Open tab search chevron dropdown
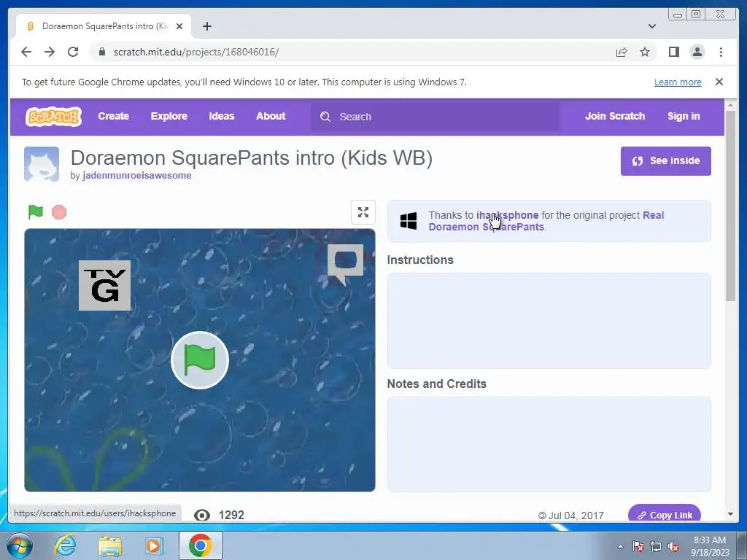 (x=651, y=26)
